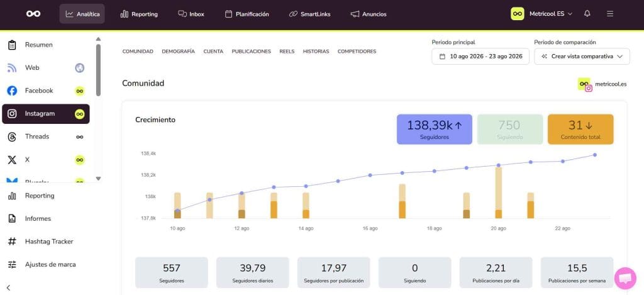644x295 pixels.
Task: Select Instagram in the sidebar
Action: [x=46, y=114]
